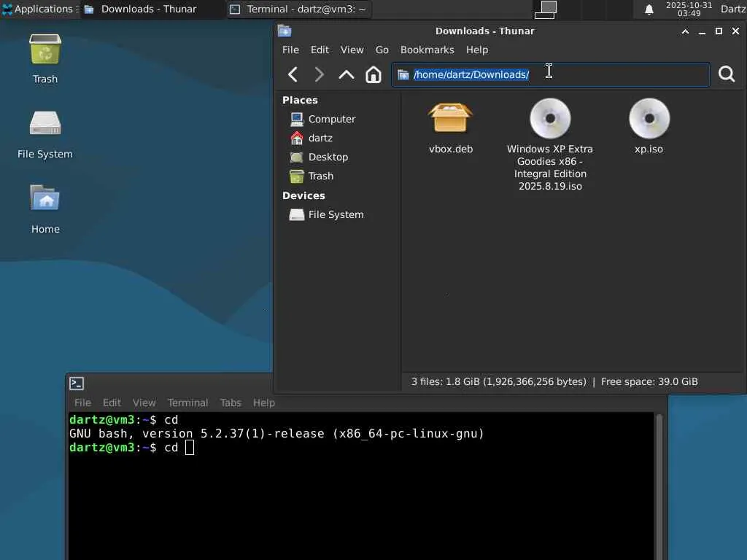Open Thunar File menu

pos(290,50)
